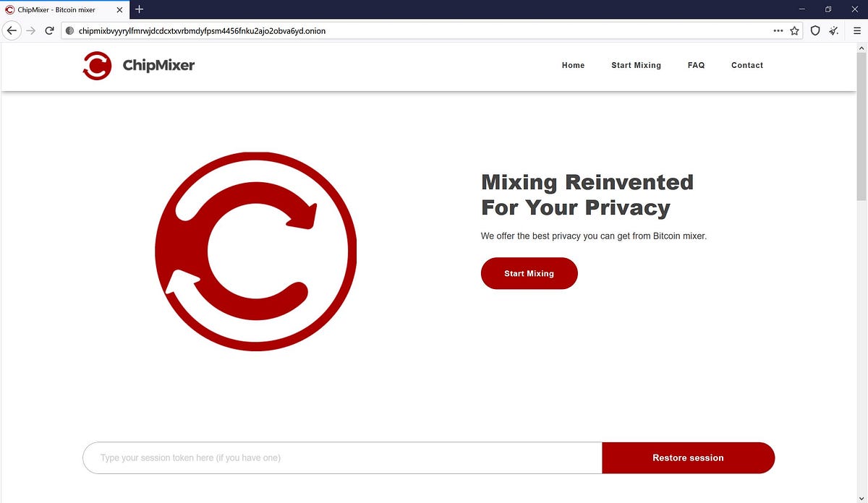Click the best privacy Bitcoin mixer text
The width and height of the screenshot is (868, 503).
tap(594, 236)
